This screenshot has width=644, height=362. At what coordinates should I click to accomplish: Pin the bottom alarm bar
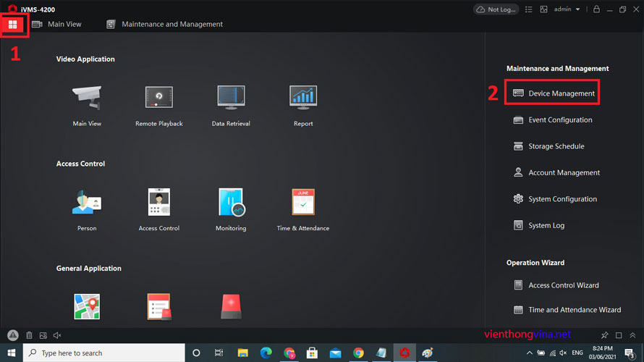click(x=605, y=335)
